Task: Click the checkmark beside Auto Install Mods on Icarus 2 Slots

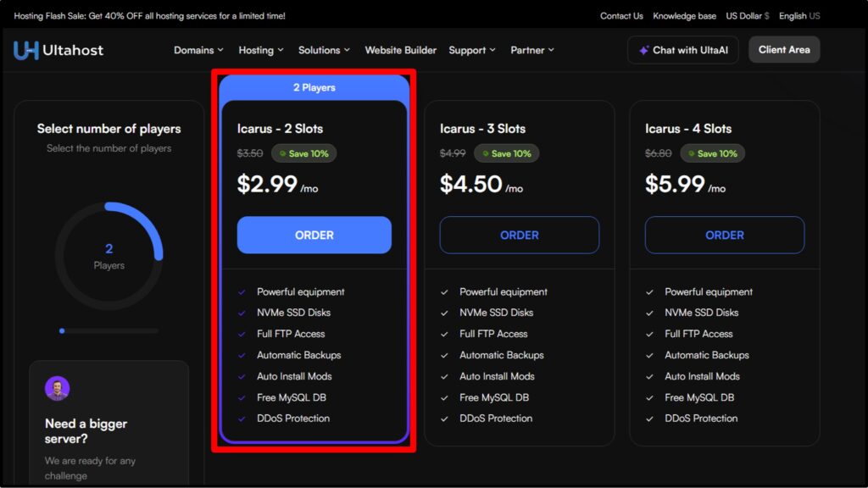Action: tap(241, 376)
